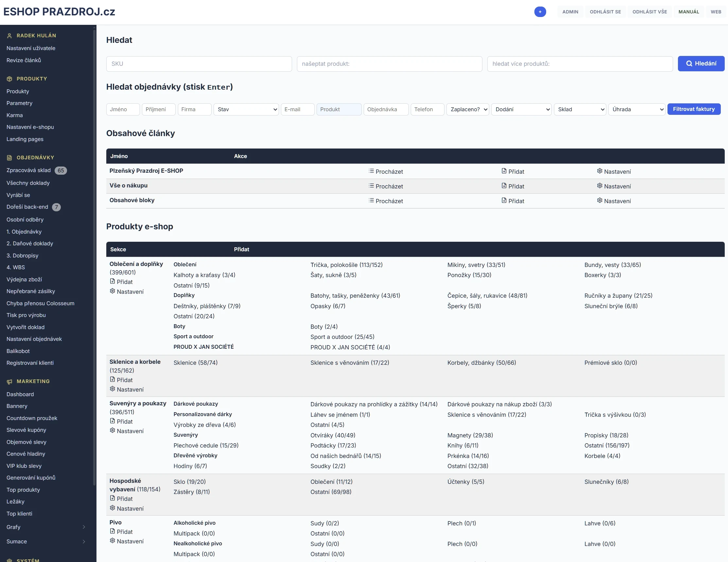The width and height of the screenshot is (728, 562).
Task: Click add-page icon under Pivo section
Action: click(x=112, y=531)
